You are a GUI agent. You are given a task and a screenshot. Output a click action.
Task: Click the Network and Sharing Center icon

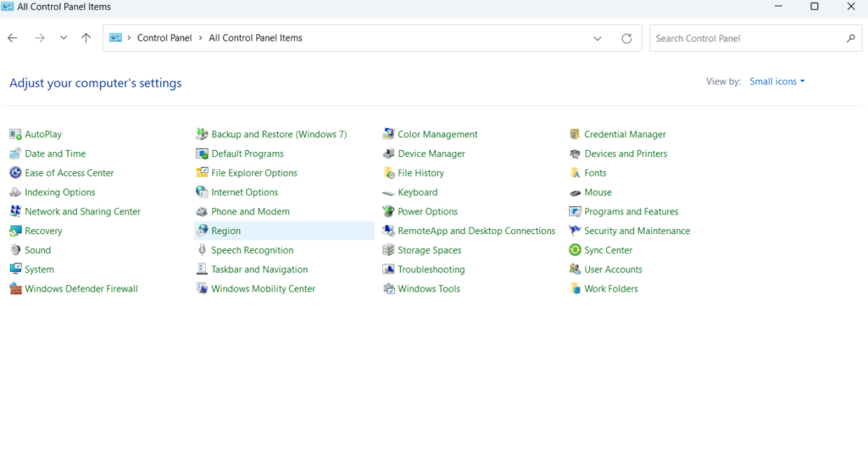coord(15,212)
